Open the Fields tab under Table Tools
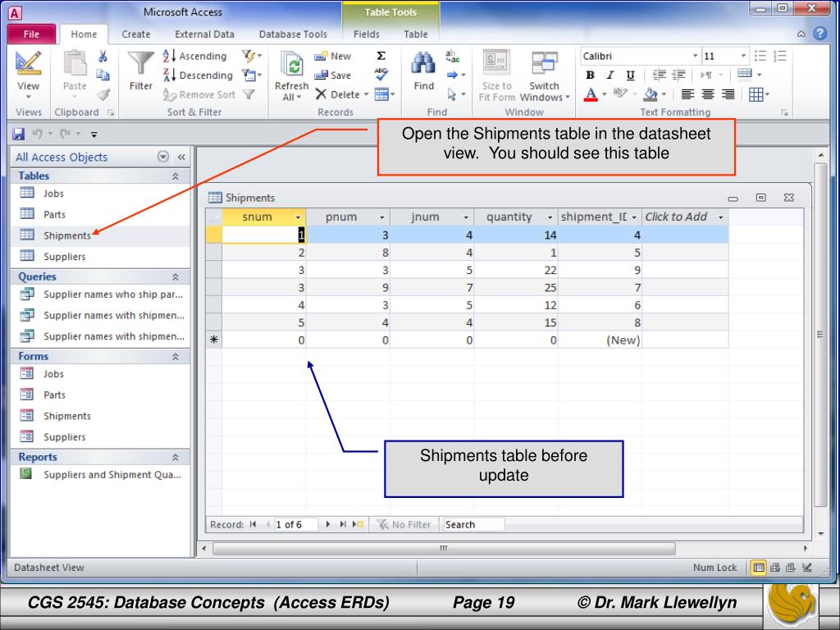 click(x=367, y=34)
